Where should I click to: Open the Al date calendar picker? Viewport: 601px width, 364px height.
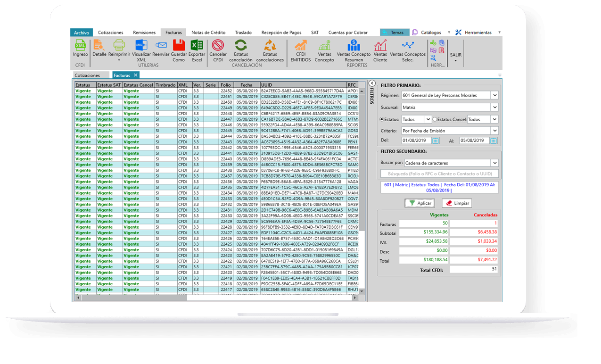[493, 141]
